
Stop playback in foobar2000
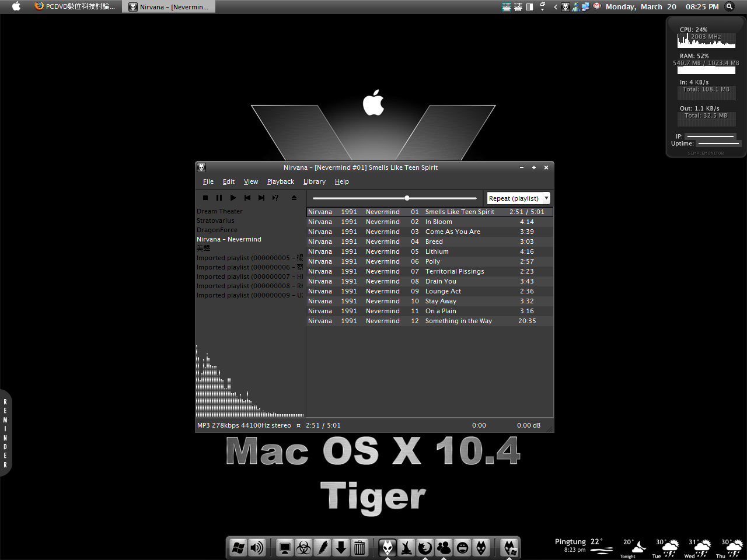click(x=205, y=198)
